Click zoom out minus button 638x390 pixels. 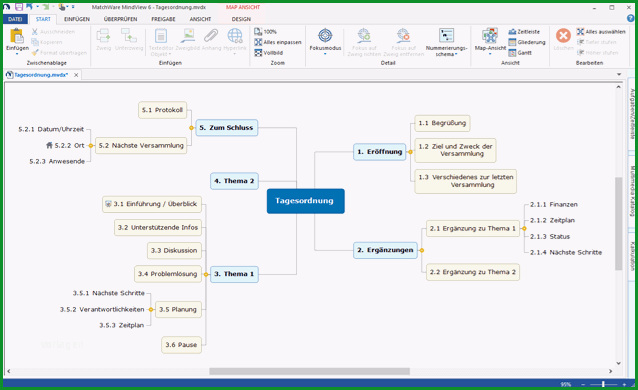[x=583, y=384]
